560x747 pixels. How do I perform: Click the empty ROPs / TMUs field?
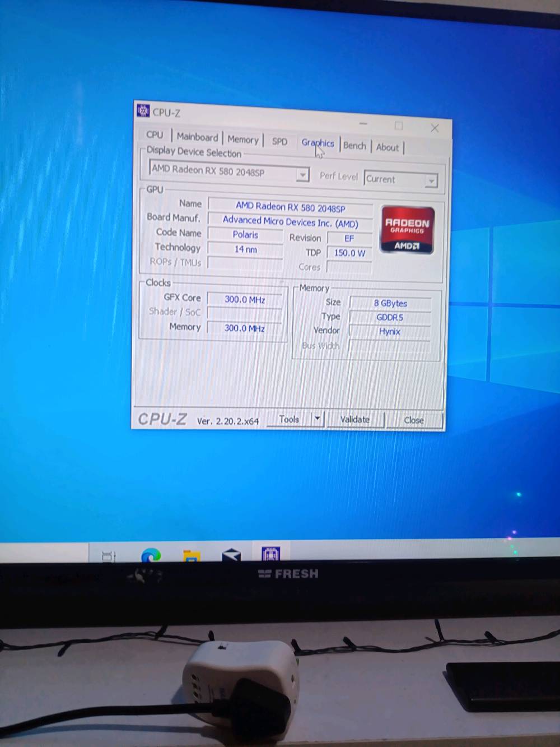[245, 263]
